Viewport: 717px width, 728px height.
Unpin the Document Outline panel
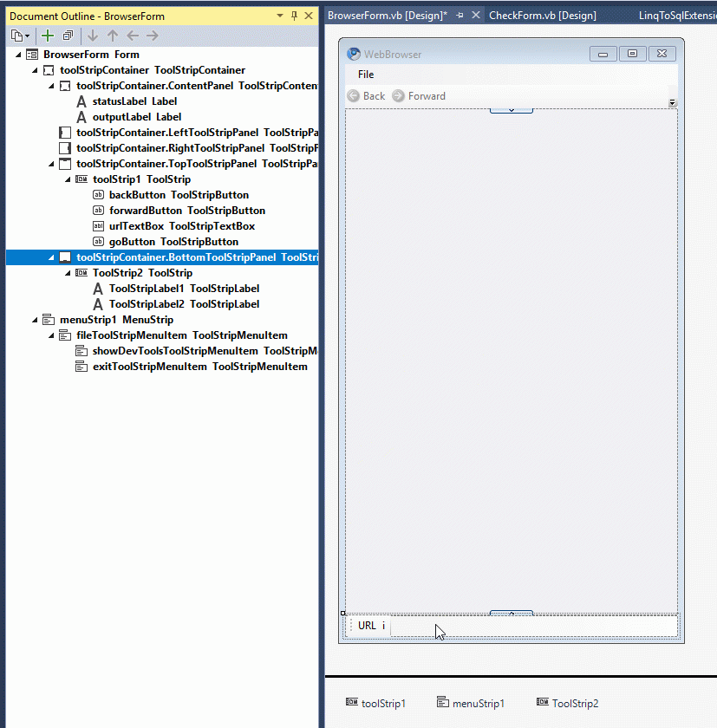pyautogui.click(x=294, y=16)
